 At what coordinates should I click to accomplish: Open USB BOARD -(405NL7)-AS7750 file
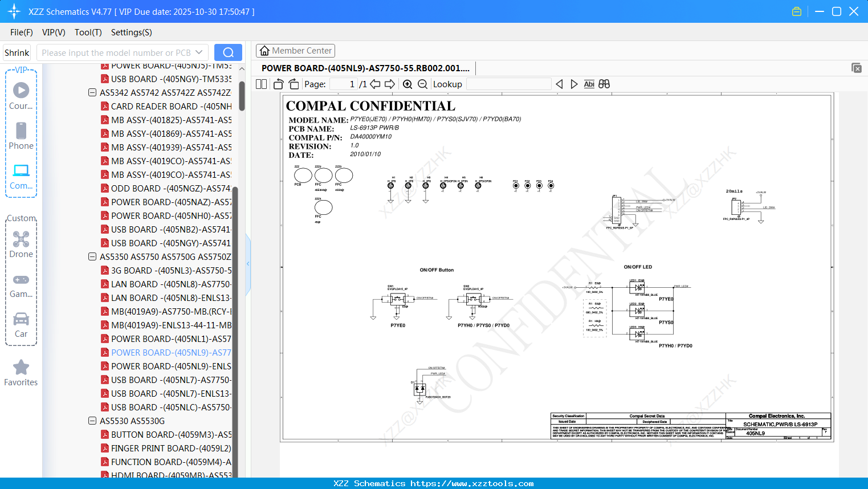pyautogui.click(x=166, y=380)
